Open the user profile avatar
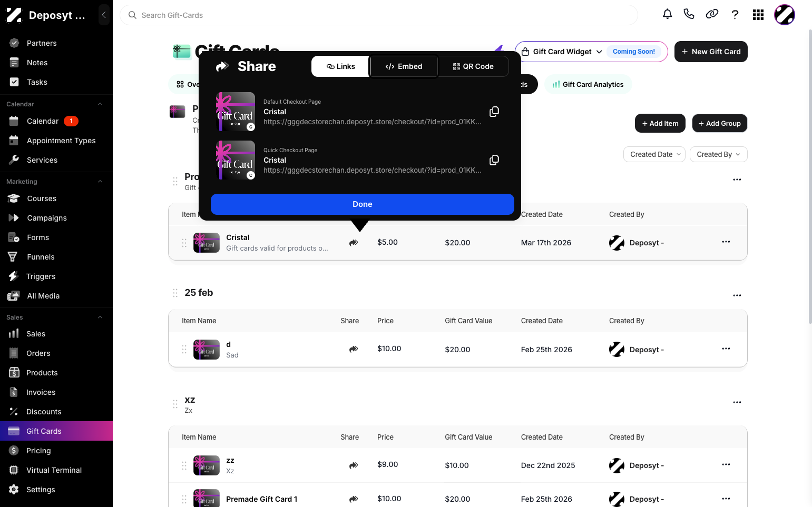The width and height of the screenshot is (812, 507). coord(785,15)
